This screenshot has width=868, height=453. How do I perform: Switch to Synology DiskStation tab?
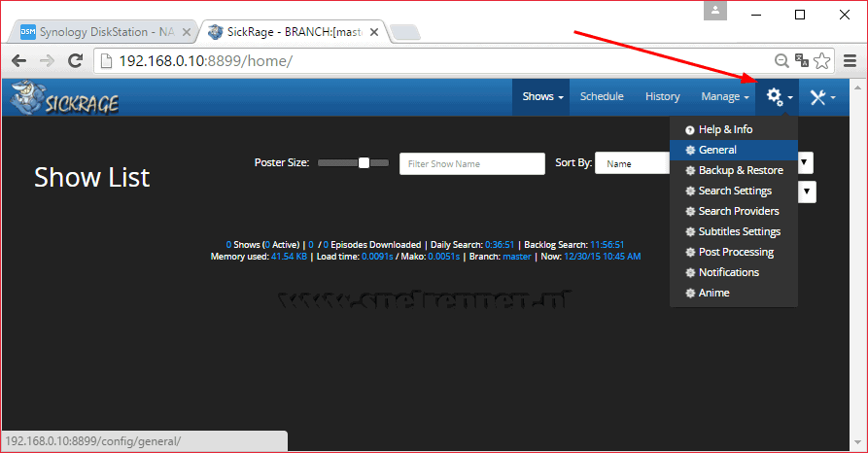click(x=103, y=32)
